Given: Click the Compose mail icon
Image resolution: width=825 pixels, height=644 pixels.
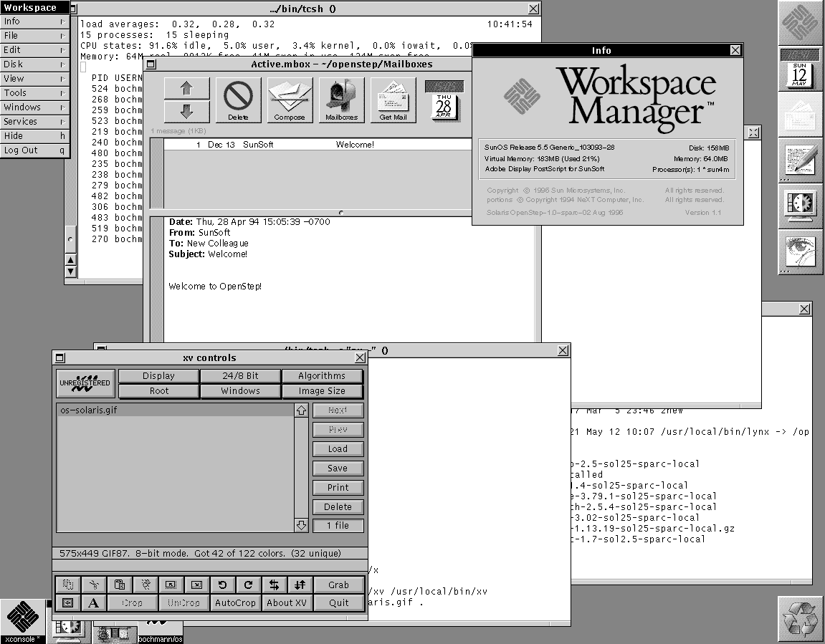Looking at the screenshot, I should (290, 100).
